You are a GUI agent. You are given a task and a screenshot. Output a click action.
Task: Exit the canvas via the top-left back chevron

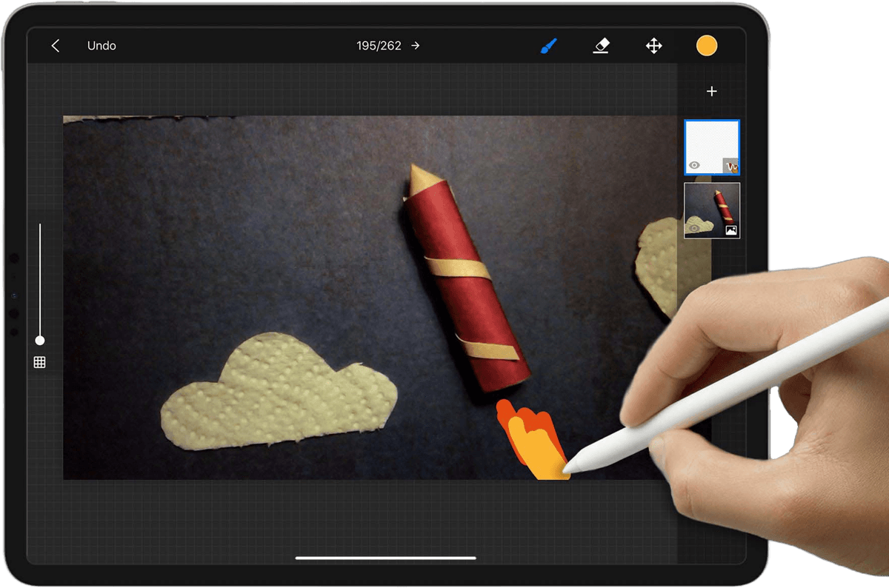[56, 45]
